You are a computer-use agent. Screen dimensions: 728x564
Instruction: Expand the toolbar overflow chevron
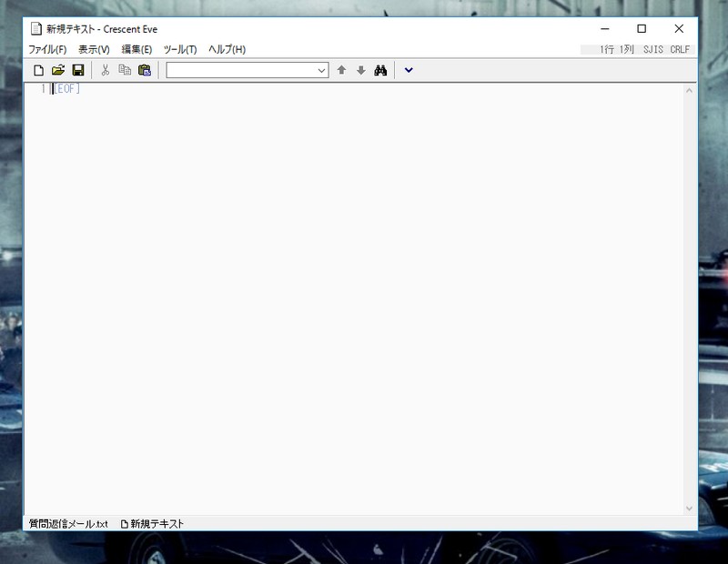409,70
